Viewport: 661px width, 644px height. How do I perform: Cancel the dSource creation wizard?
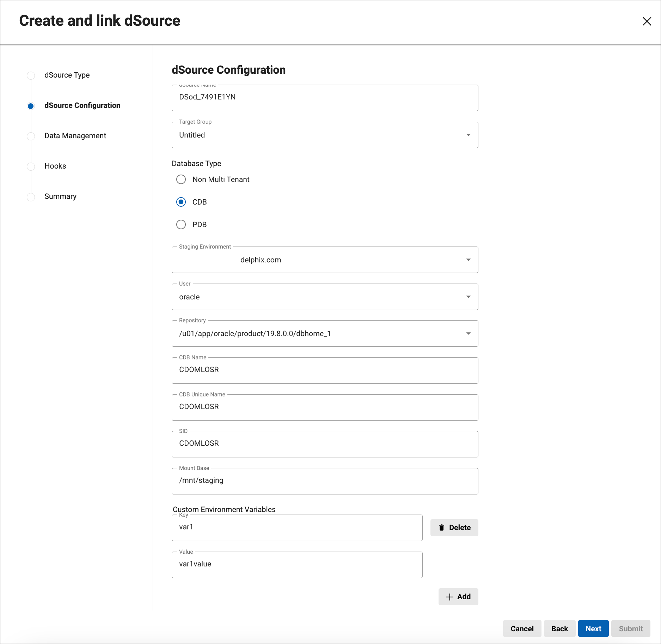click(x=522, y=628)
